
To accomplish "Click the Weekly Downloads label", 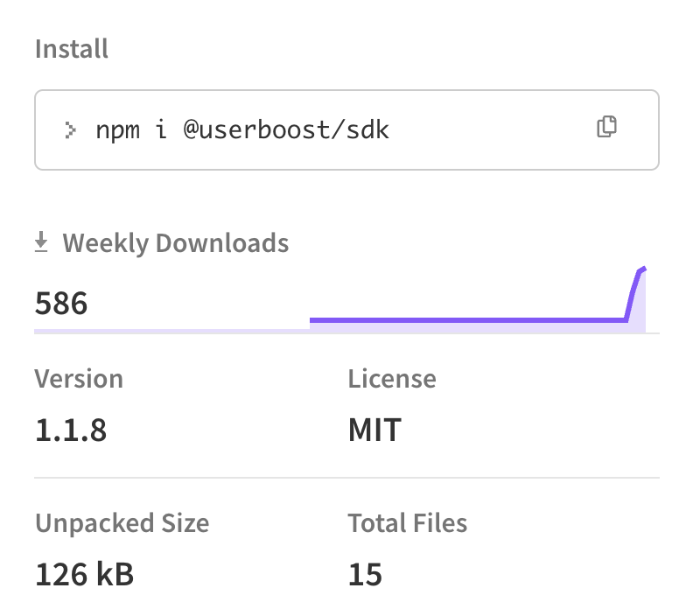I will [176, 243].
